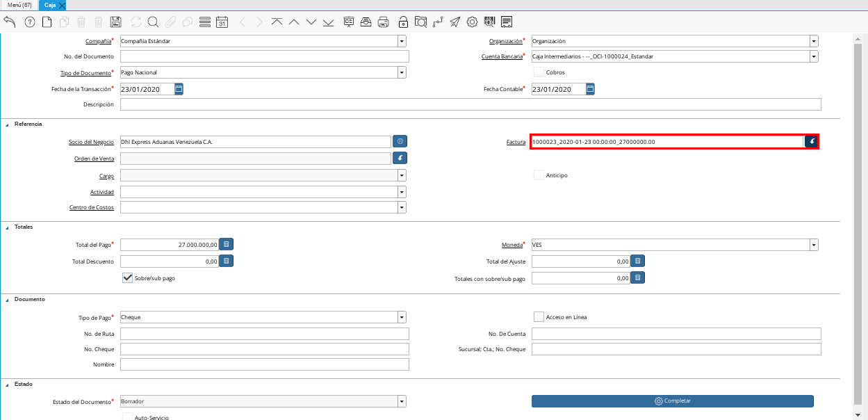Switch to the Menú (67) tab

[19, 5]
